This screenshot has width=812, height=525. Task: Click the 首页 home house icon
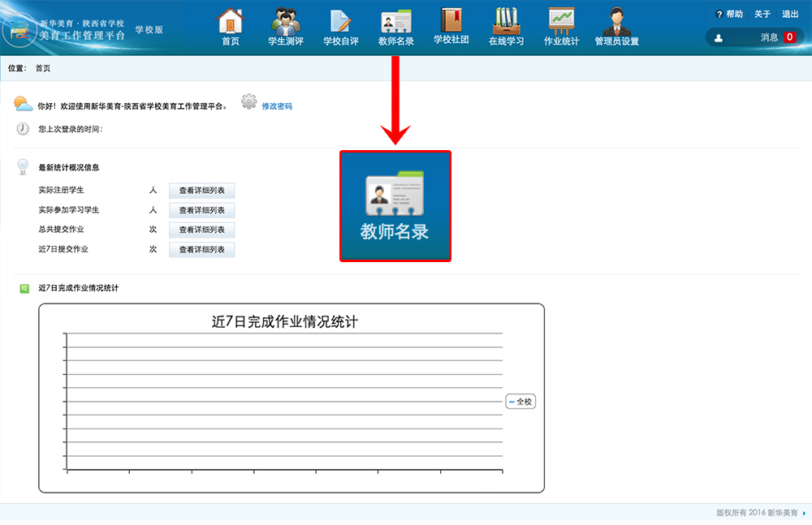coord(231,21)
